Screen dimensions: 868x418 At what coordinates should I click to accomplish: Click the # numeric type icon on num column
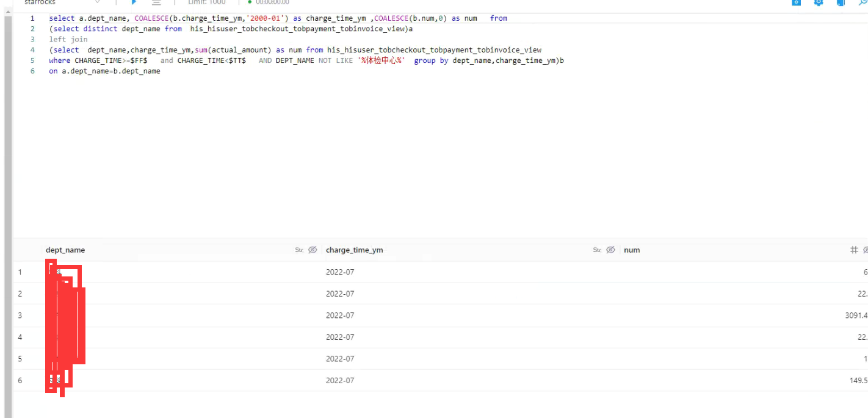click(853, 249)
